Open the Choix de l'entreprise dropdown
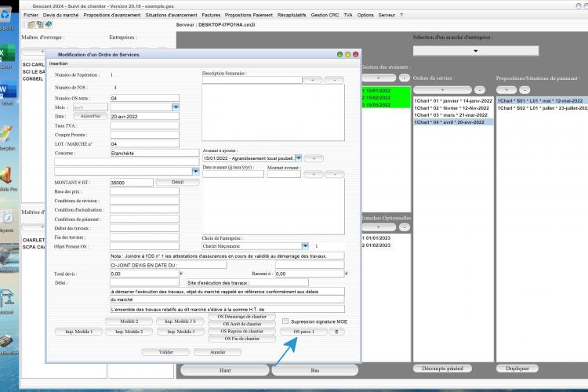588x392 pixels. coord(305,246)
